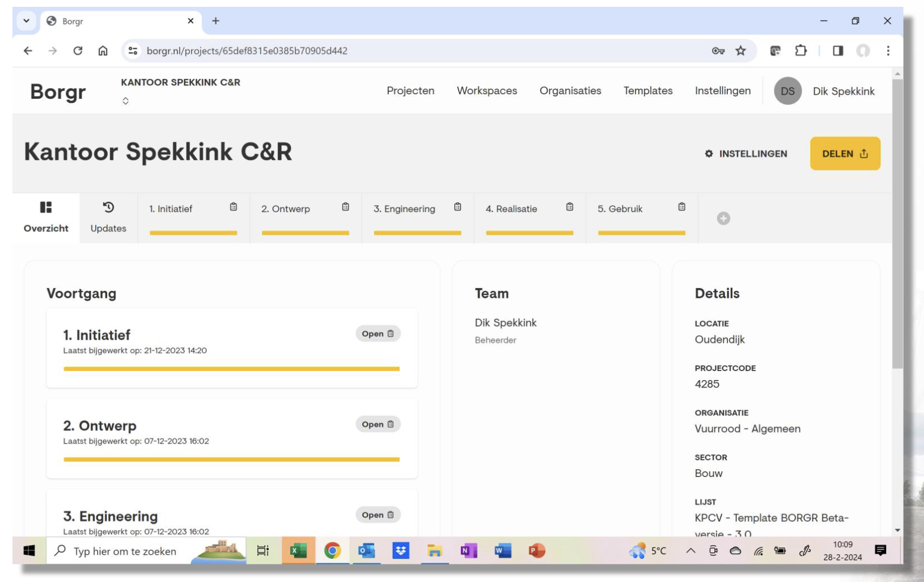Image resolution: width=924 pixels, height=582 pixels.
Task: Open Excel from the taskbar
Action: (298, 550)
